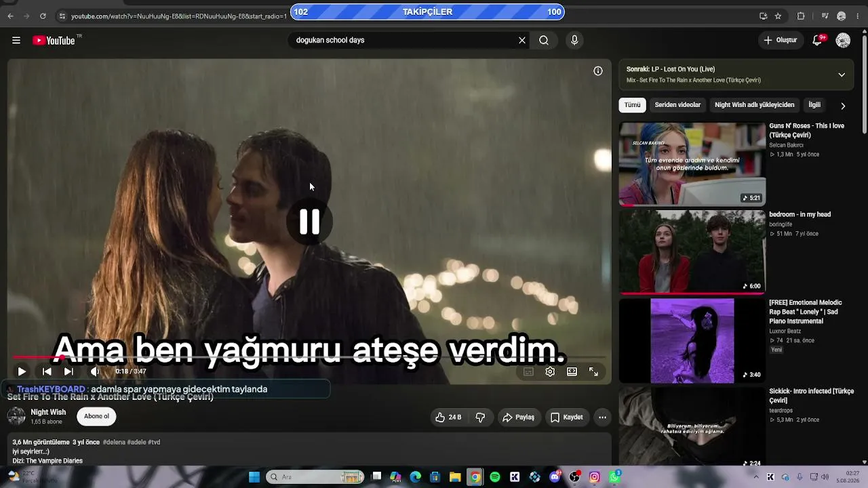Open Spotify from the taskbar

point(495,477)
